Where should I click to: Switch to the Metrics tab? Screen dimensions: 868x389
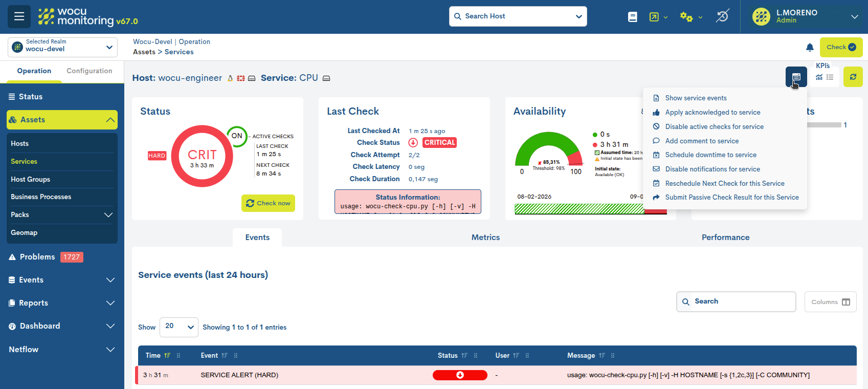[x=485, y=237]
